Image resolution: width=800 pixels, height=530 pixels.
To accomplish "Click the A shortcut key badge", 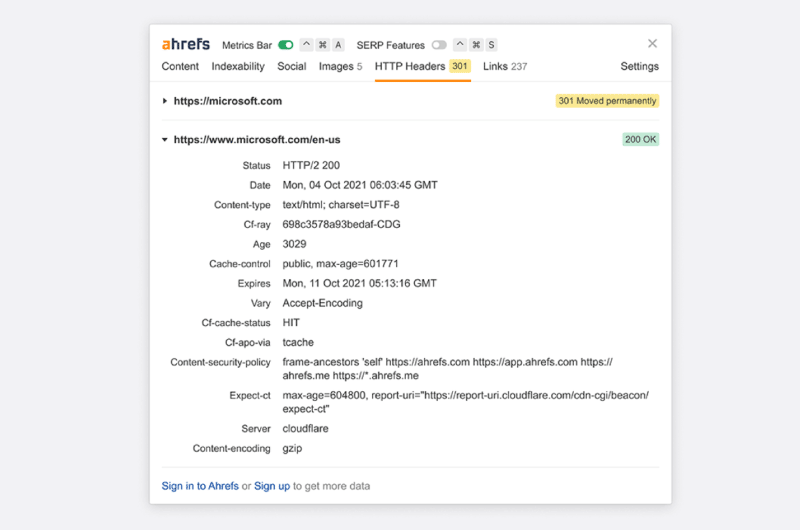I will click(338, 45).
